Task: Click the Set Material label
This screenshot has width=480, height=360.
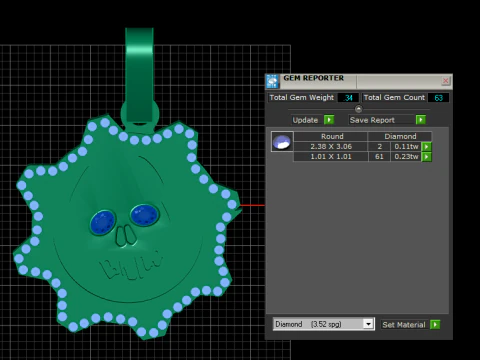Action: [x=404, y=325]
